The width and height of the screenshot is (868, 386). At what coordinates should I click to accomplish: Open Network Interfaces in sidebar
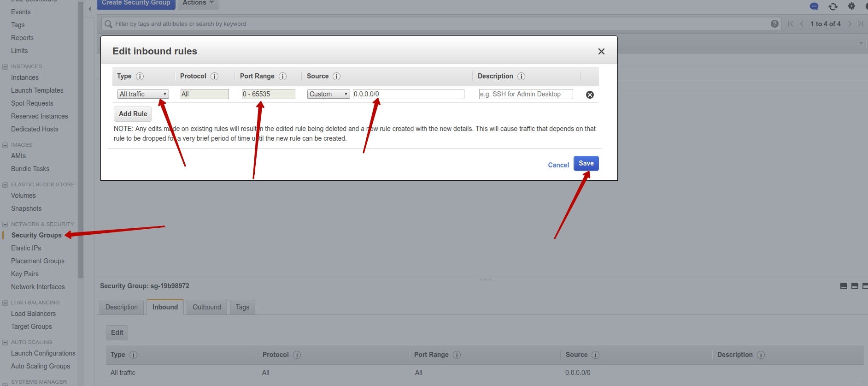[38, 287]
